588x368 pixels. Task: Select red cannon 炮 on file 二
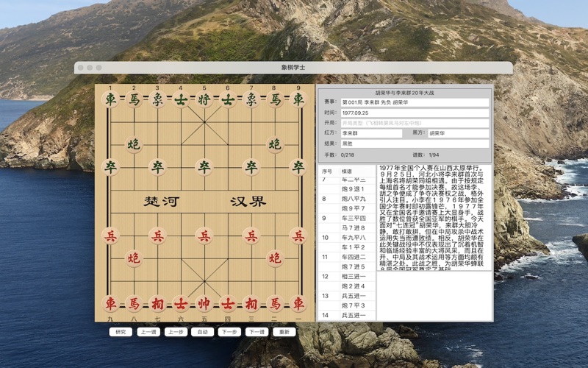pyautogui.click(x=275, y=258)
